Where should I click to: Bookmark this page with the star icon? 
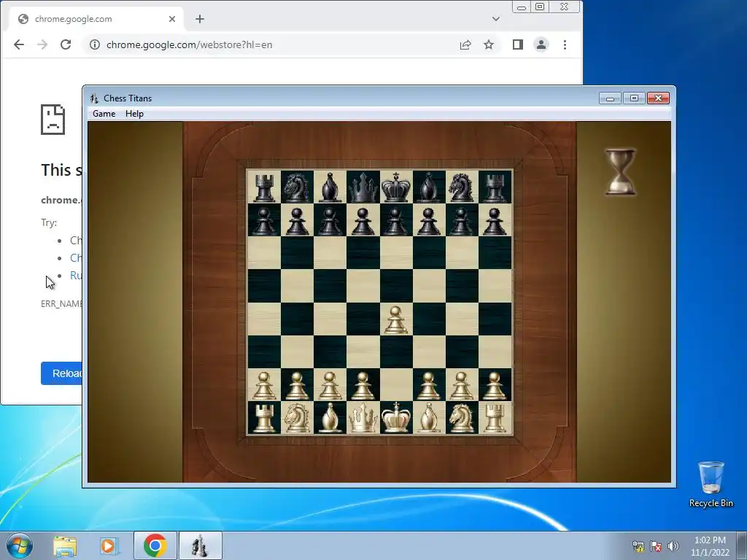point(489,44)
